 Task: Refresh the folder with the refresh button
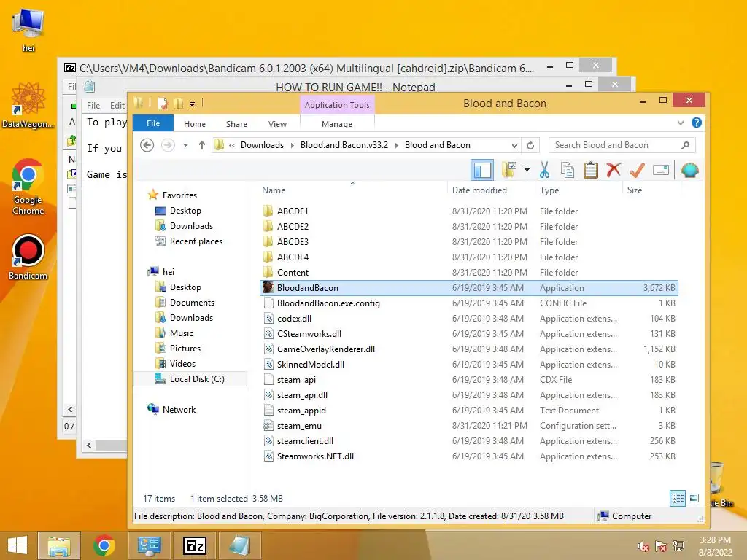pyautogui.click(x=530, y=145)
